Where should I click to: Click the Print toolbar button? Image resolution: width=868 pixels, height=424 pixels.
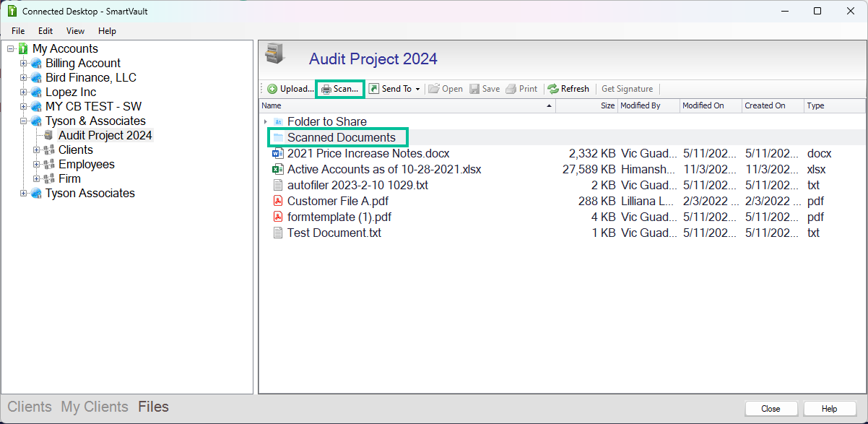521,89
